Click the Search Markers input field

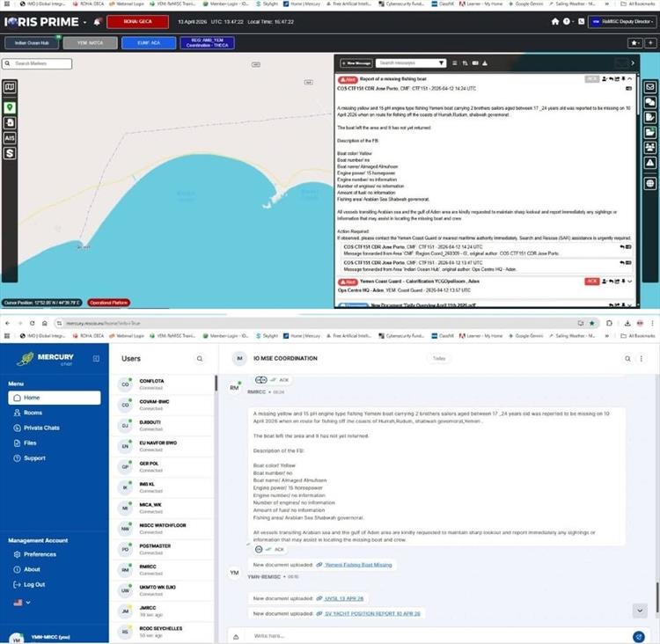37,63
